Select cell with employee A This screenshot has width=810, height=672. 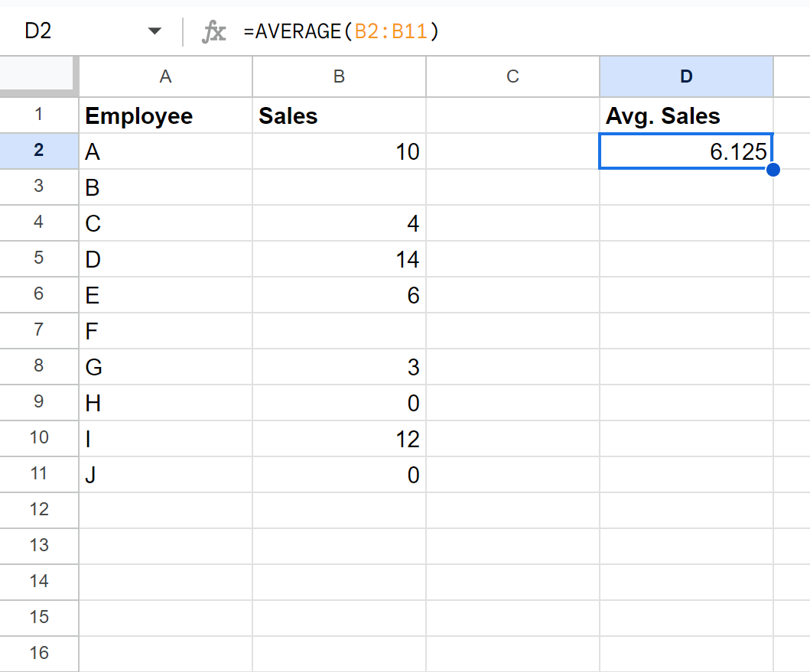[165, 151]
